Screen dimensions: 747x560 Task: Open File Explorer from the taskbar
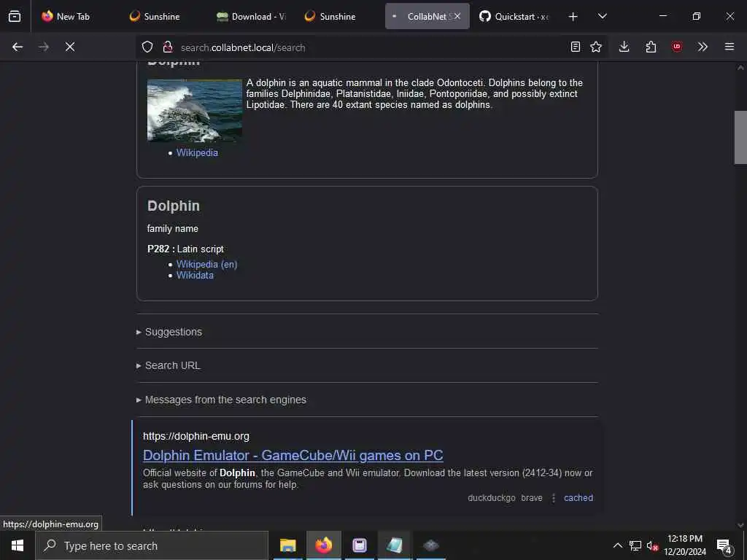[287, 545]
